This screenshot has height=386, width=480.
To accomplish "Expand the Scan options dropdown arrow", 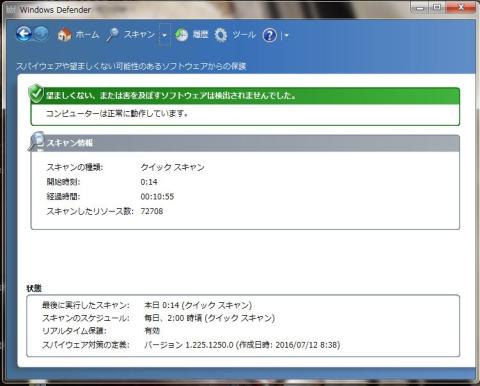I will pyautogui.click(x=165, y=35).
